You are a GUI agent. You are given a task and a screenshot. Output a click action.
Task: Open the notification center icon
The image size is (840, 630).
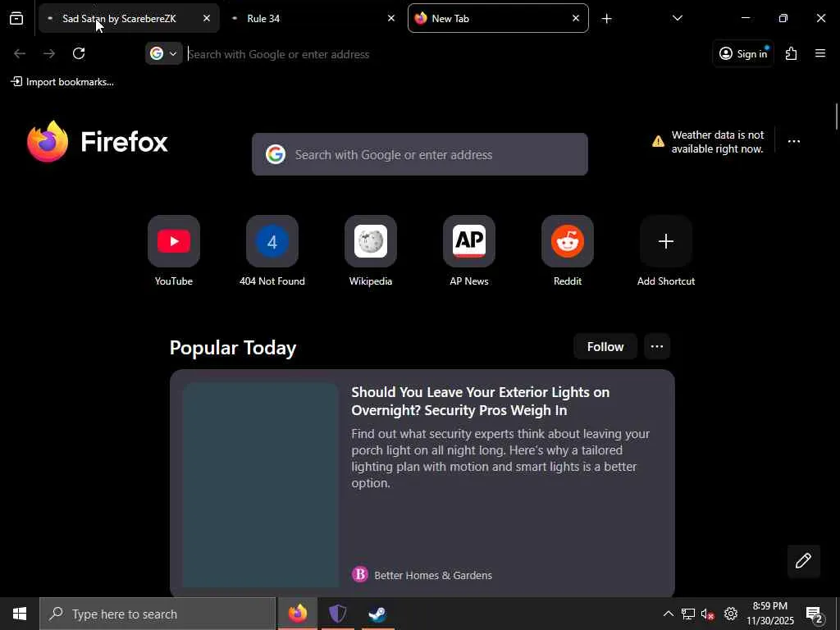(815, 614)
